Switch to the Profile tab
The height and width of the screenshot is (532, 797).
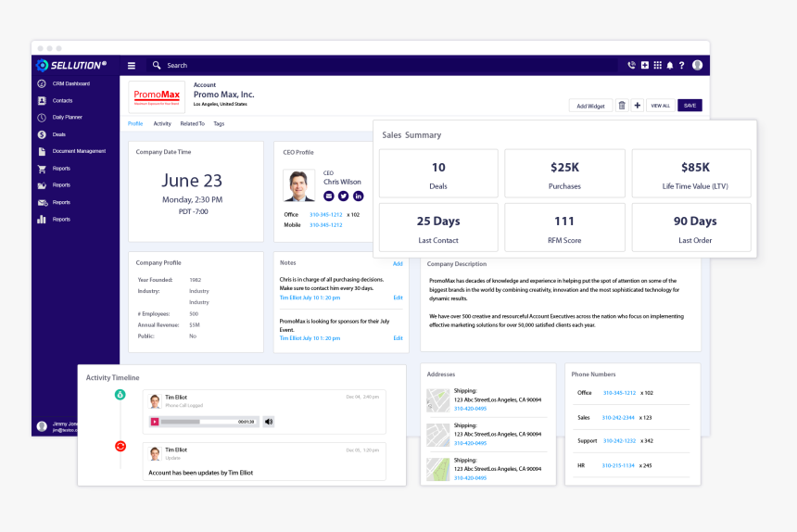(135, 123)
